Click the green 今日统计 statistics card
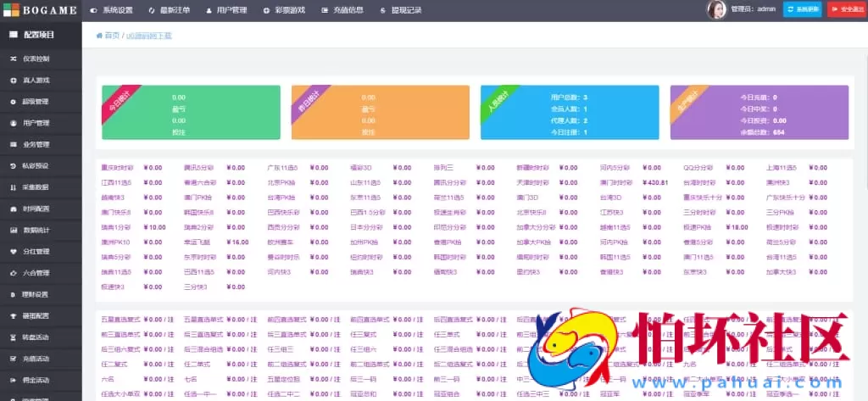Viewport: 868px width, 401px height. (x=191, y=112)
